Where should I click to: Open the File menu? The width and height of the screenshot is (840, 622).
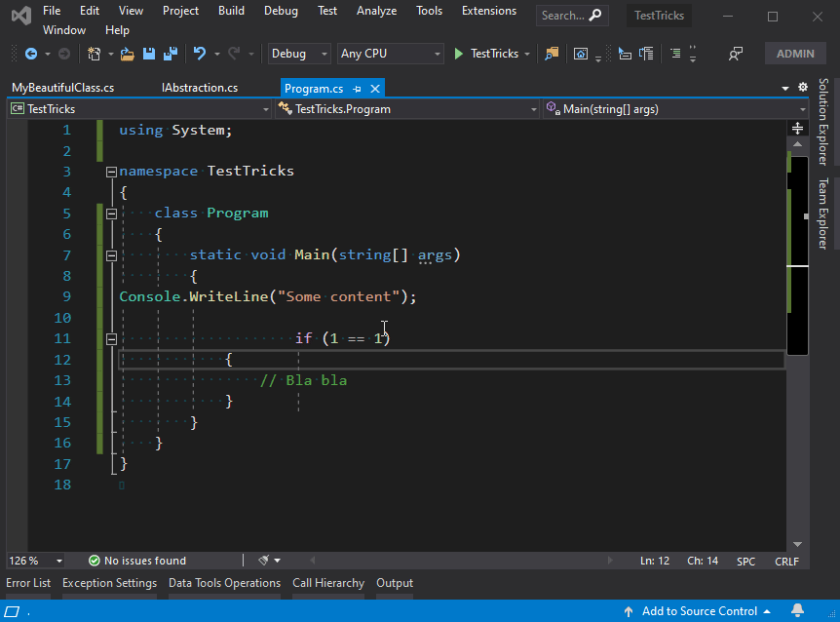pyautogui.click(x=52, y=11)
